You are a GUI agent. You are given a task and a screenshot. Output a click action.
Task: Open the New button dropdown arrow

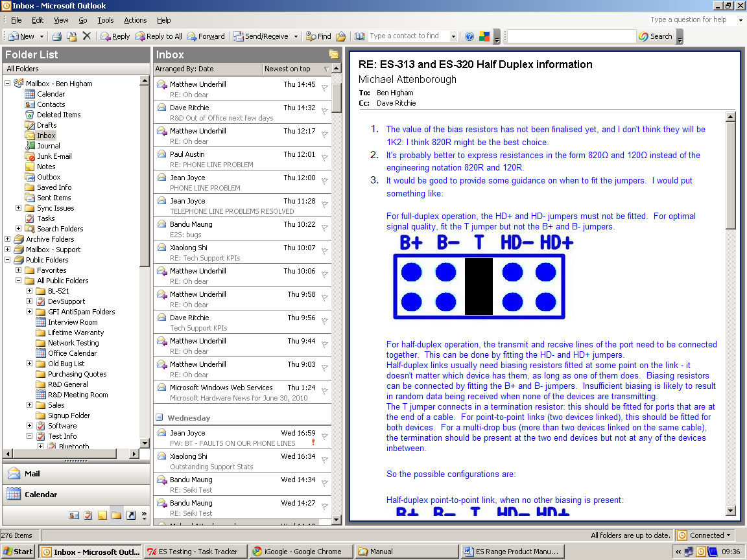point(41,36)
